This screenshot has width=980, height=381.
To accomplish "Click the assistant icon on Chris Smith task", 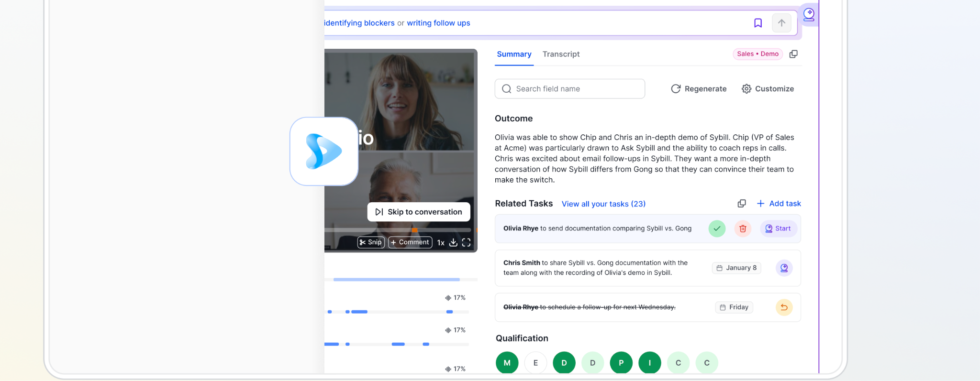I will click(x=784, y=268).
